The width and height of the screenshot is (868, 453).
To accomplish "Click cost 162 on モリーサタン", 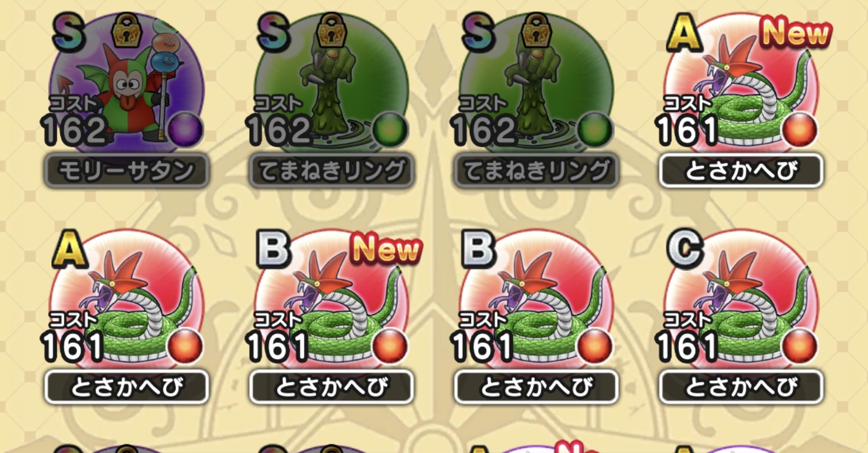I will [74, 130].
